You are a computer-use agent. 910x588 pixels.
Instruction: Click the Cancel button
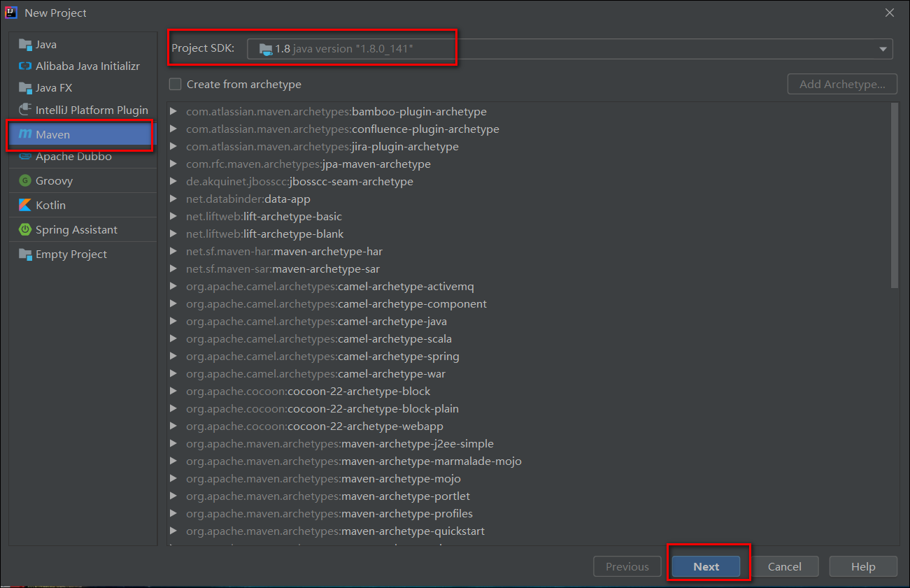pos(785,567)
